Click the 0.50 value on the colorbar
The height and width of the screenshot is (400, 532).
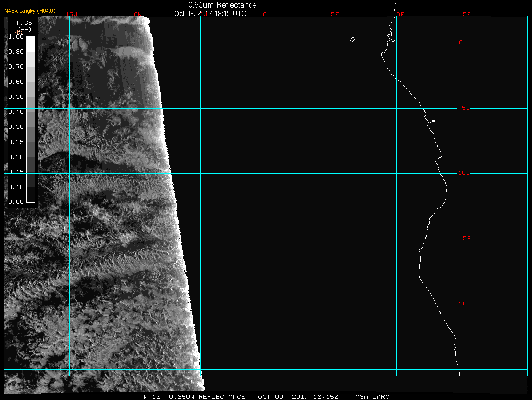pos(16,97)
